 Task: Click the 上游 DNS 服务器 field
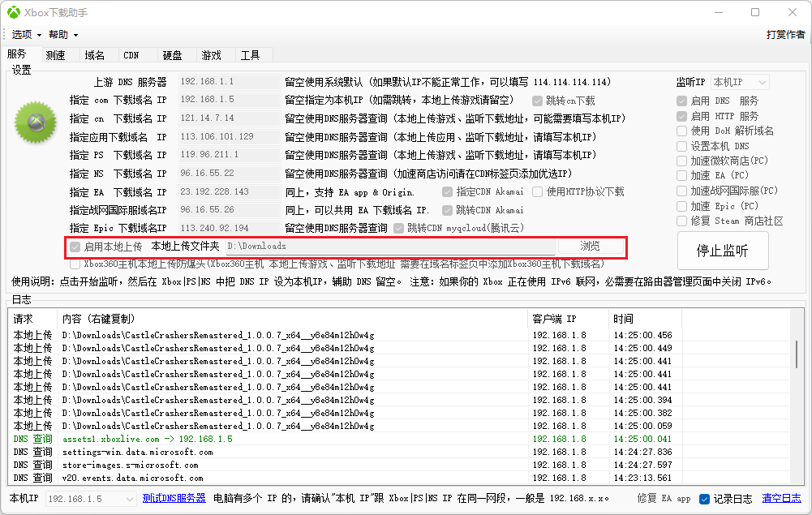tap(230, 82)
